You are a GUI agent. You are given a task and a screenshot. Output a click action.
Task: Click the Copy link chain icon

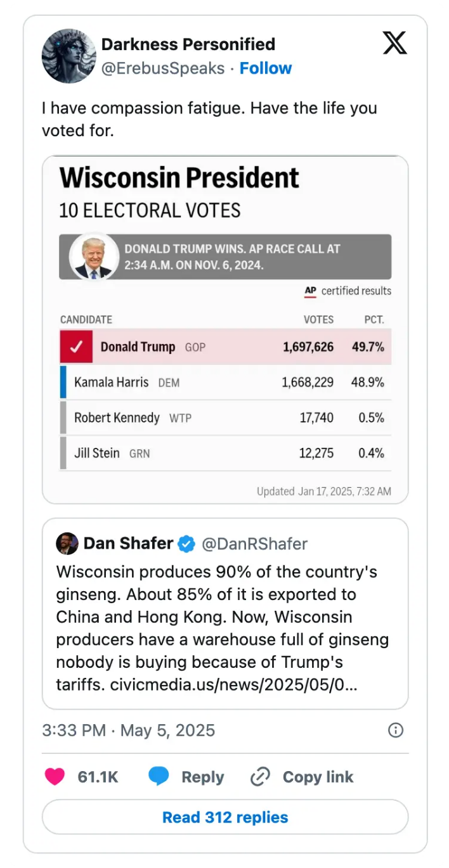259,776
